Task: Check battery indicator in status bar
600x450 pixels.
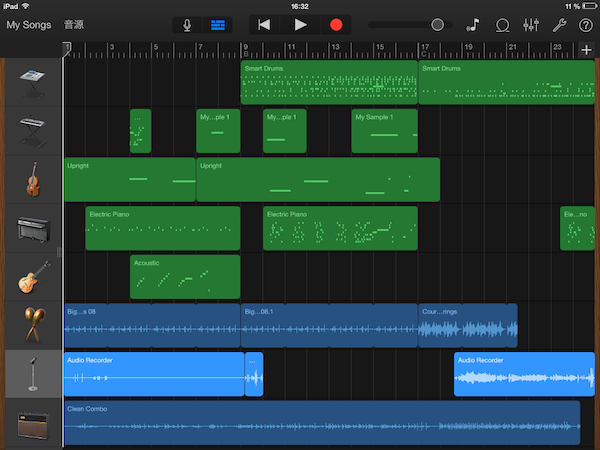Action: pyautogui.click(x=589, y=6)
